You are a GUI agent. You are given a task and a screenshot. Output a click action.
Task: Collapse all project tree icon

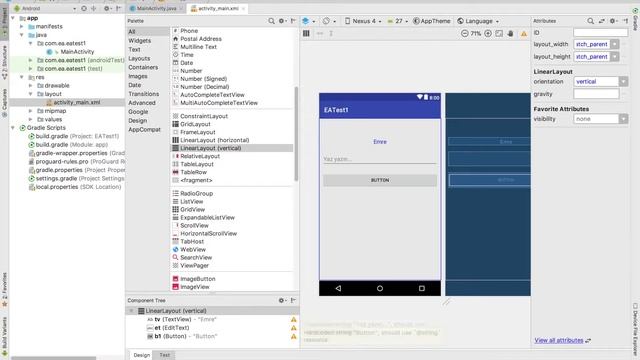coord(94,8)
